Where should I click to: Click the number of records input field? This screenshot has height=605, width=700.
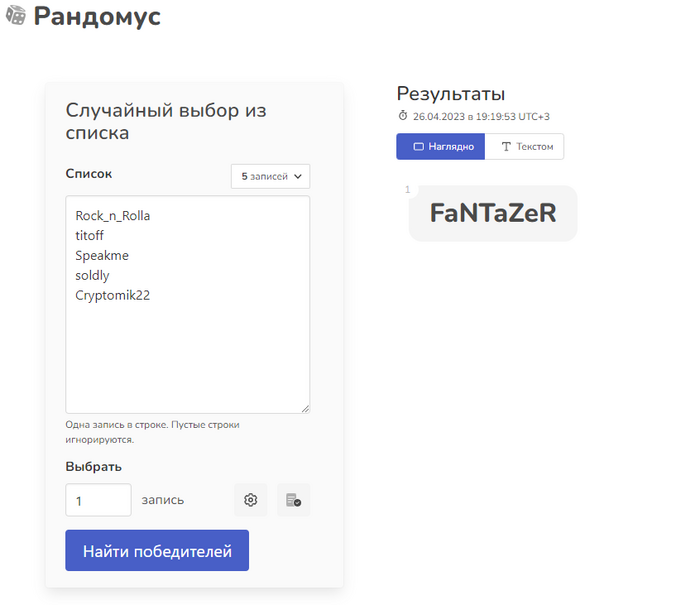click(98, 500)
